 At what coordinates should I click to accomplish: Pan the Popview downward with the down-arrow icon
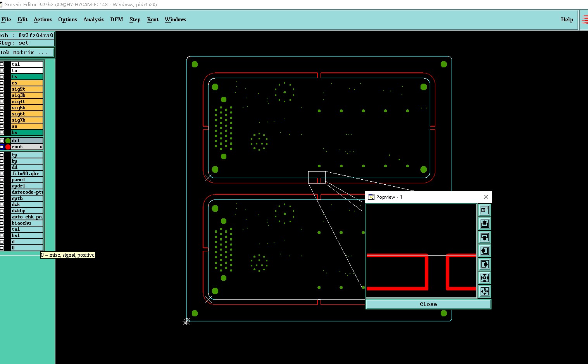(485, 237)
